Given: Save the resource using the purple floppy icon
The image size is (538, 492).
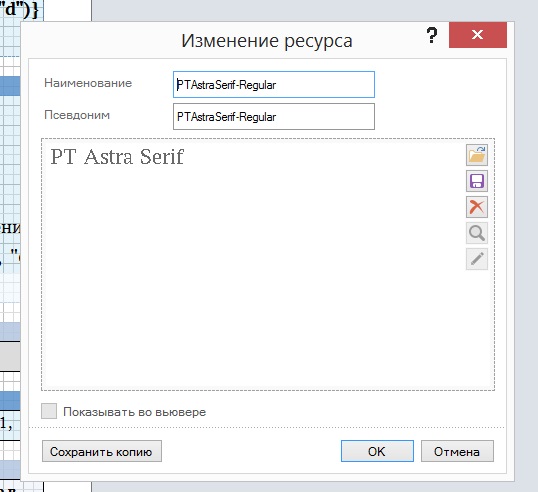Looking at the screenshot, I should click(477, 181).
